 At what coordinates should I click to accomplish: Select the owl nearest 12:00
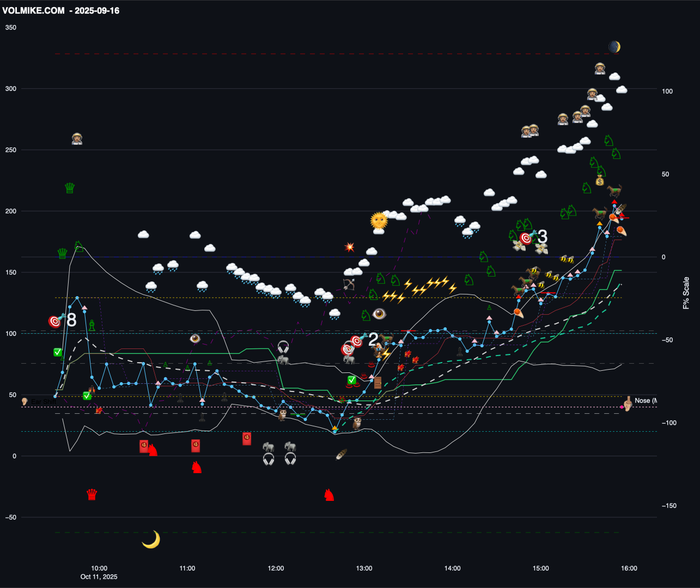pos(282,415)
